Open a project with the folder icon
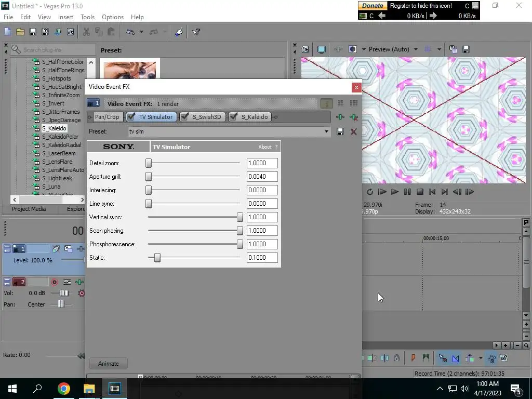Viewport: 532px width, 399px height. pos(20,32)
